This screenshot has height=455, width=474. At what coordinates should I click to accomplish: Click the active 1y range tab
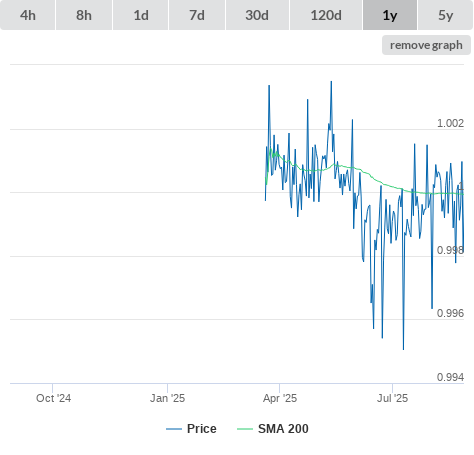390,15
